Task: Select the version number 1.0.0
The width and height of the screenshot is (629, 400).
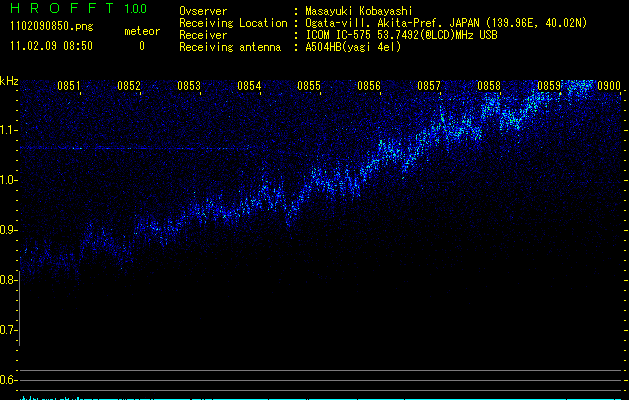Action: point(136,8)
